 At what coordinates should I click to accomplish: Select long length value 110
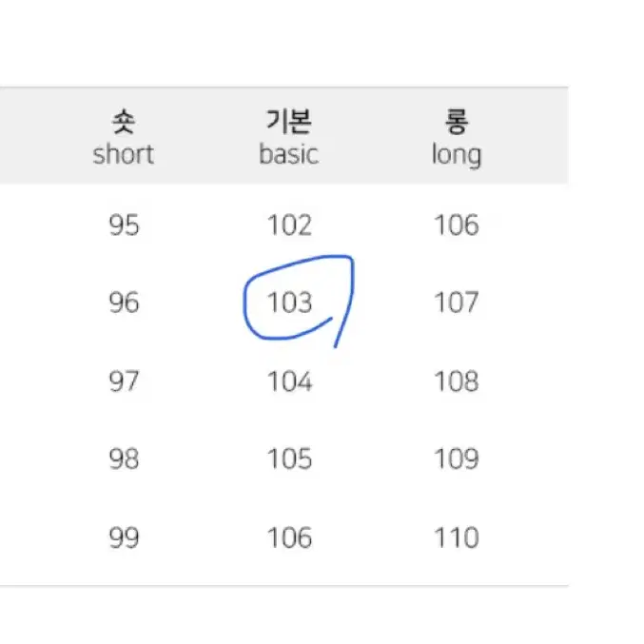pos(457,537)
